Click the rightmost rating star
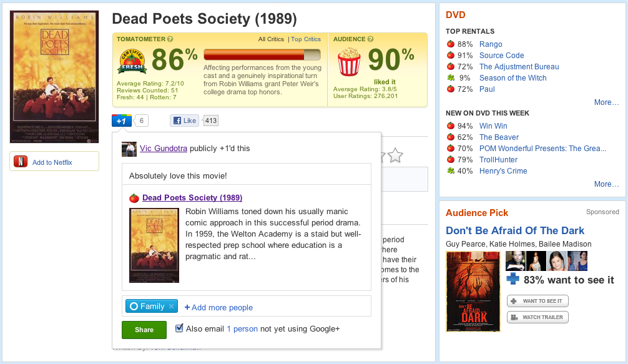Image resolution: width=628 pixels, height=364 pixels. (395, 155)
